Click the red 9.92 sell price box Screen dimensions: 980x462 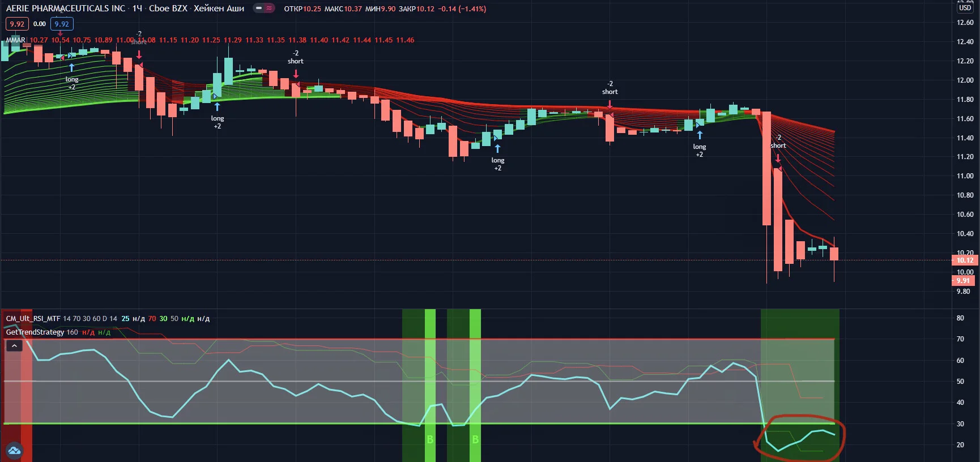click(17, 24)
